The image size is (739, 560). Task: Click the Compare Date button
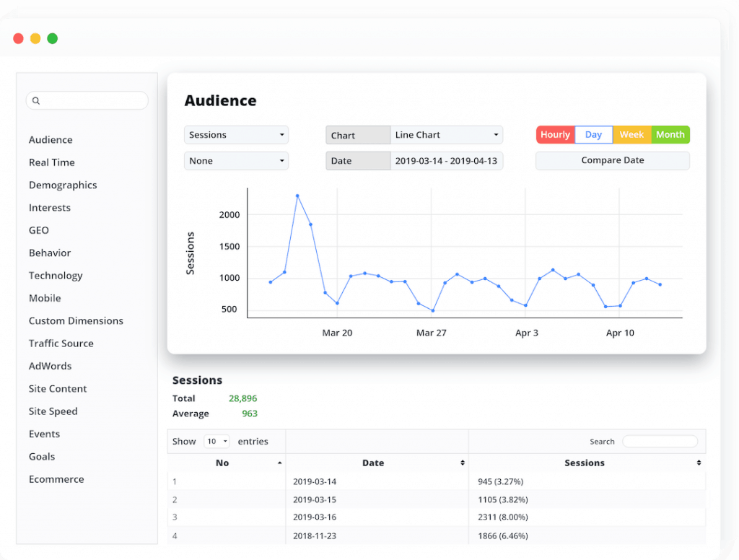(612, 160)
